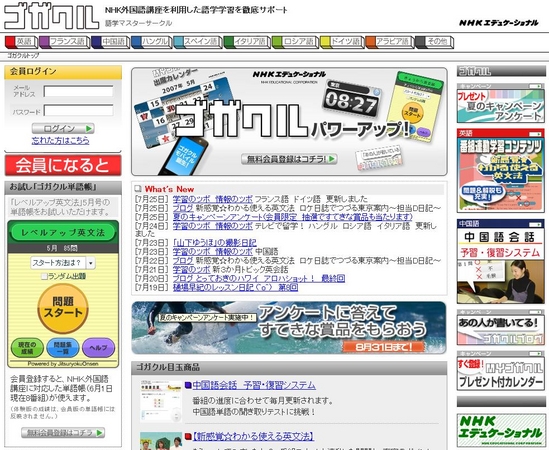This screenshot has height=450, width=549.
Task: Click the red 会員になると banner
Action: coord(63,165)
